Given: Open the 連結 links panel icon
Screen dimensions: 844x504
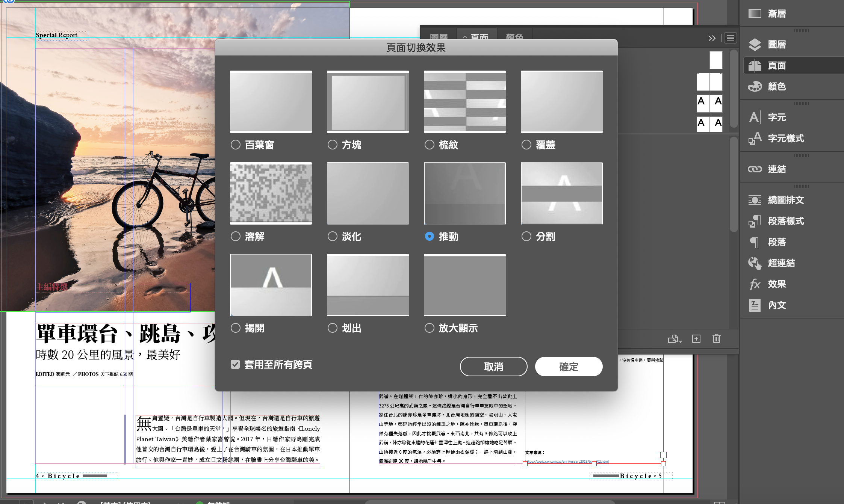Looking at the screenshot, I should click(x=755, y=169).
